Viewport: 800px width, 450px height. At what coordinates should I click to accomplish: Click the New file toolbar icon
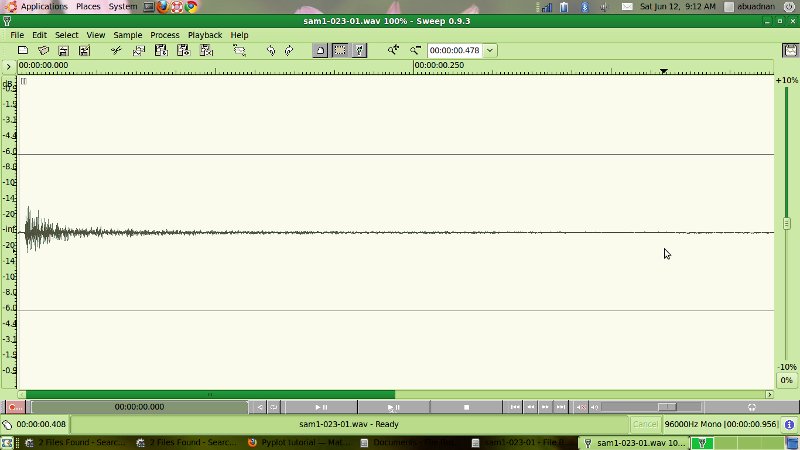click(x=23, y=50)
